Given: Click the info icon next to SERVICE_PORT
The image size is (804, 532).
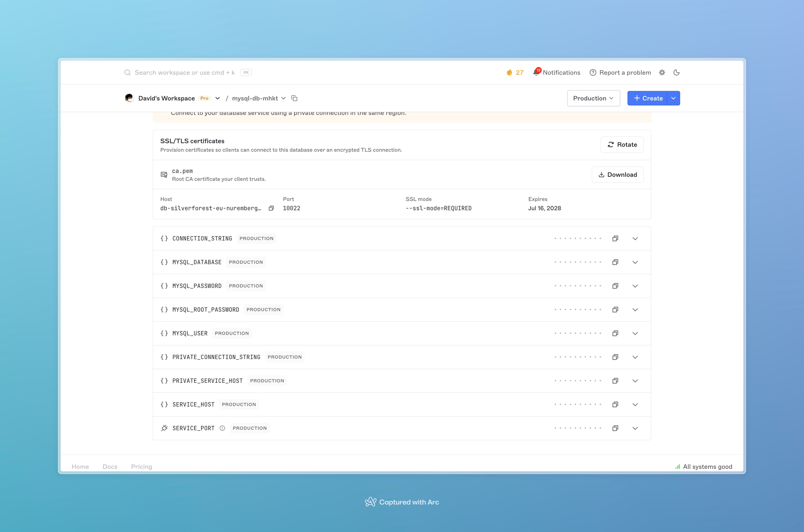Looking at the screenshot, I should 222,428.
